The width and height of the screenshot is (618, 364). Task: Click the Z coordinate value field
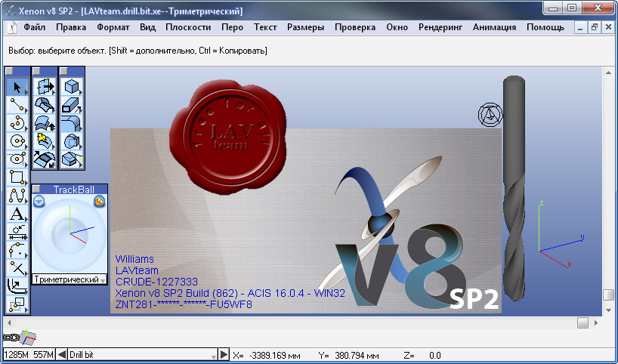(x=434, y=355)
